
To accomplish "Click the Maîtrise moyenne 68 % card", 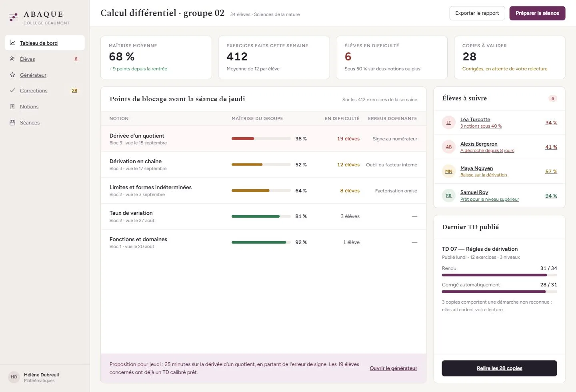I will click(156, 58).
